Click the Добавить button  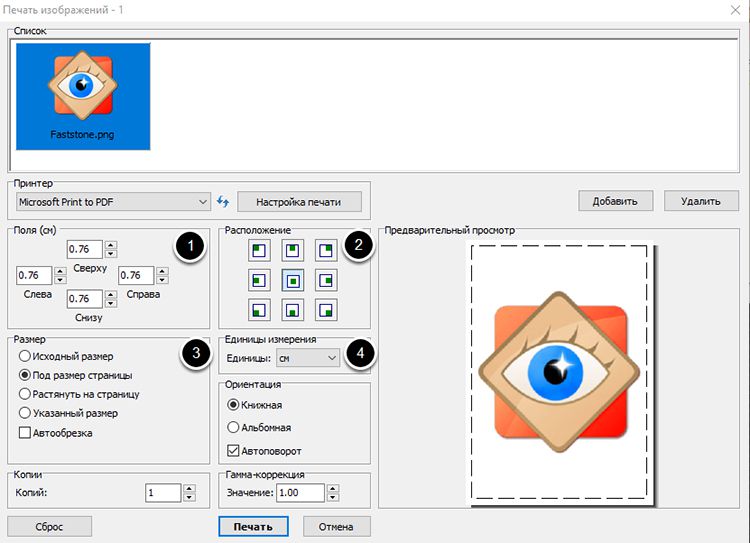[615, 201]
